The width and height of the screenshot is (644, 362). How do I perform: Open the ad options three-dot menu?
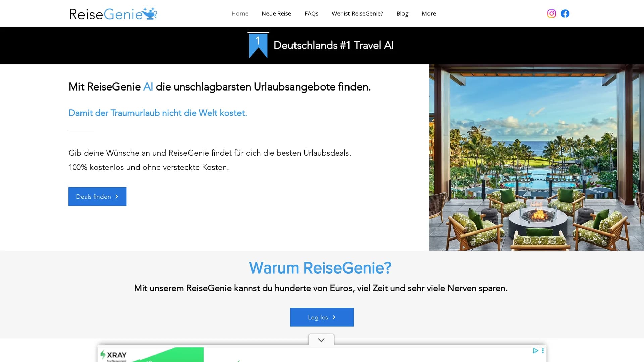pyautogui.click(x=543, y=351)
